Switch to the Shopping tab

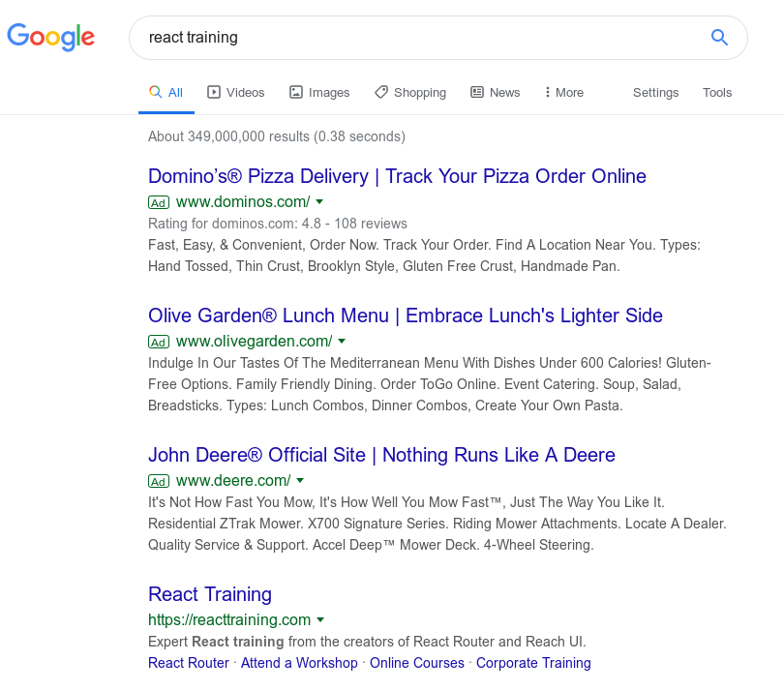point(410,93)
